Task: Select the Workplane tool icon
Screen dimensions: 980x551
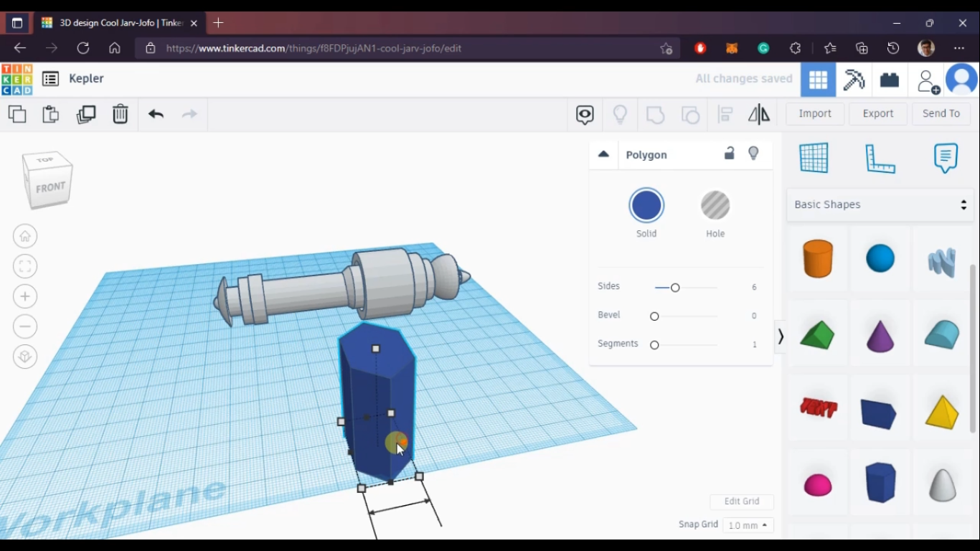Action: (814, 158)
